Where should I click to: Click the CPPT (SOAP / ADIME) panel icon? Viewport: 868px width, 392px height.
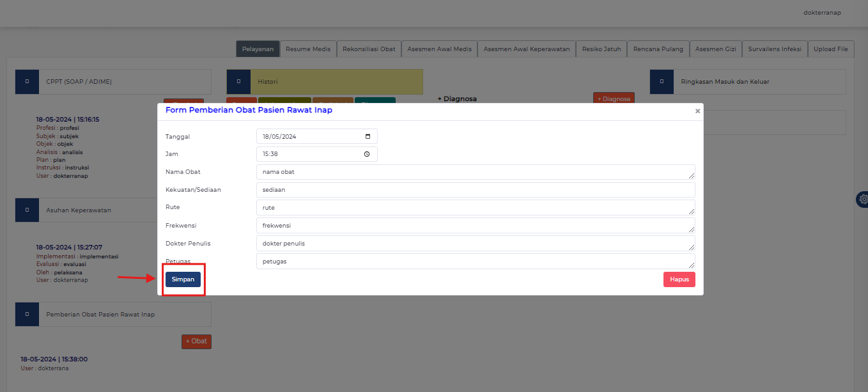click(x=27, y=81)
